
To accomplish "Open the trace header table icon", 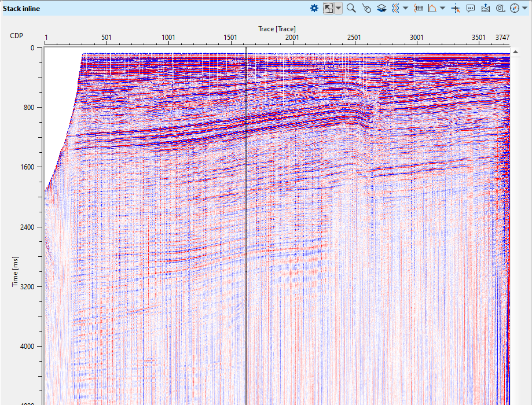I will (x=419, y=8).
